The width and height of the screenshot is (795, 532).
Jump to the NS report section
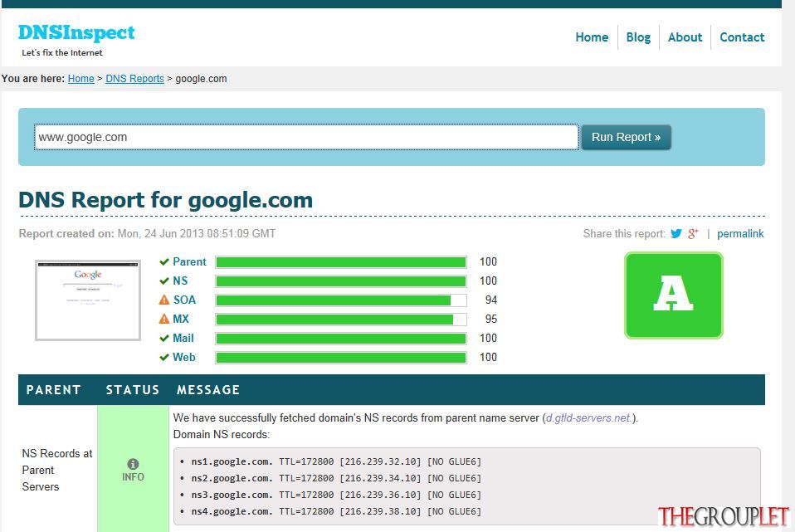(x=180, y=281)
